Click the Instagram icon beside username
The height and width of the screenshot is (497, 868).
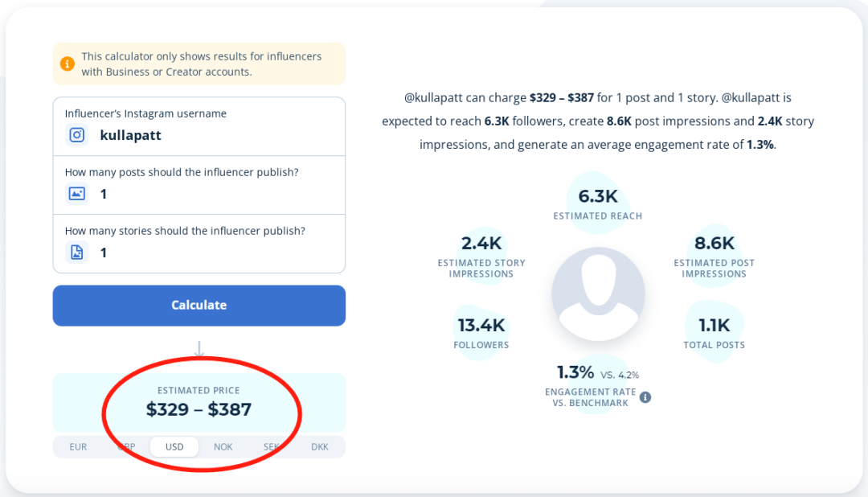[77, 135]
